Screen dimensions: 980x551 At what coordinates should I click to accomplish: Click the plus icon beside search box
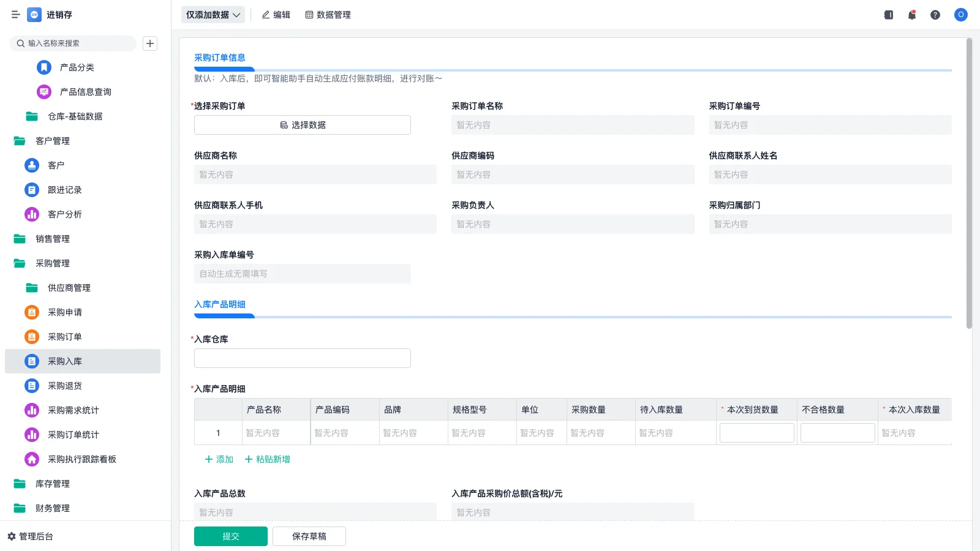(150, 43)
